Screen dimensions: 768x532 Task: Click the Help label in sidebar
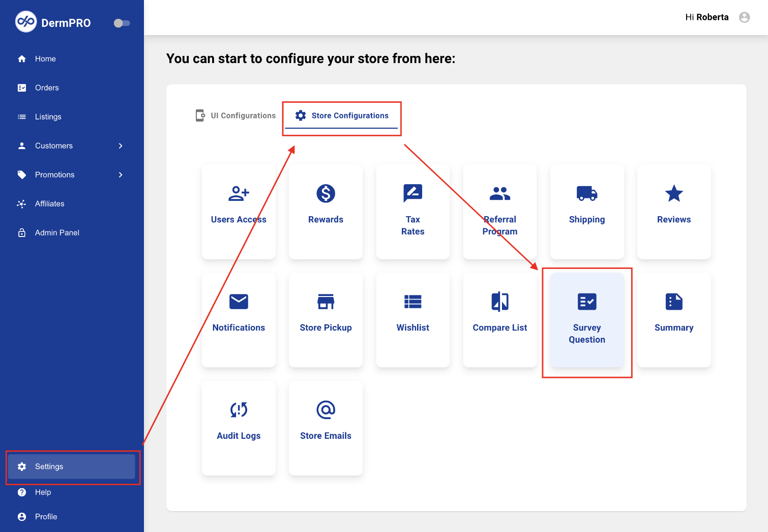tap(43, 492)
